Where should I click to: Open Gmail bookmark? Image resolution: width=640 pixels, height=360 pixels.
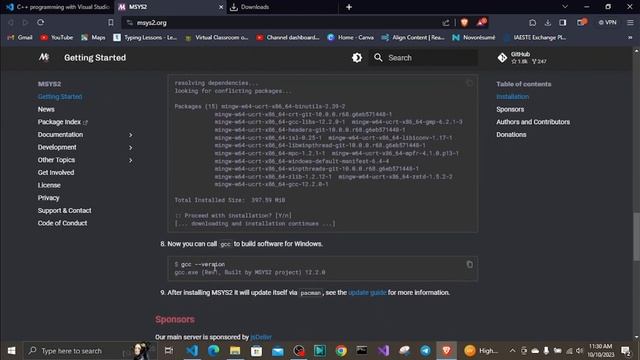tap(20, 38)
